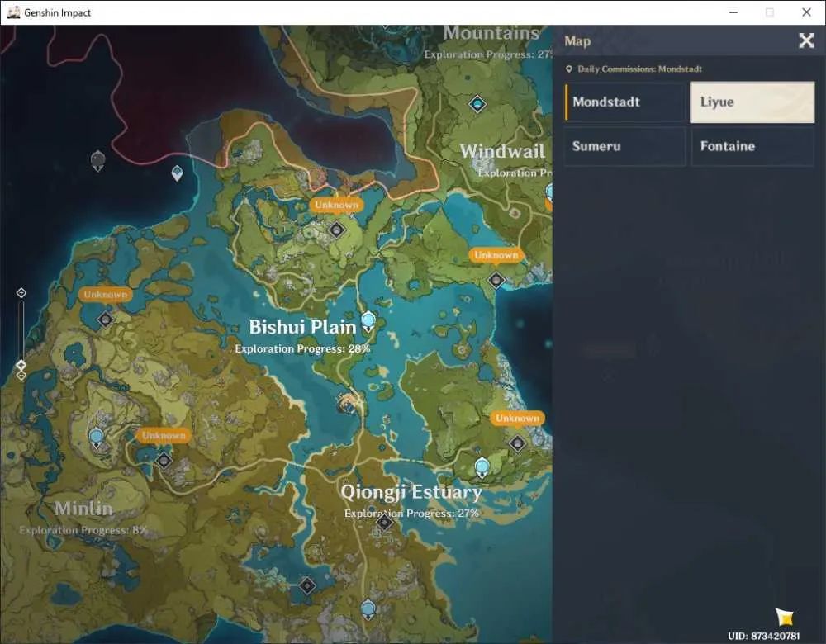Screen dimensions: 826x644
Task: Click teleport waypoint beside the dark grey pin
Action: click(x=177, y=173)
